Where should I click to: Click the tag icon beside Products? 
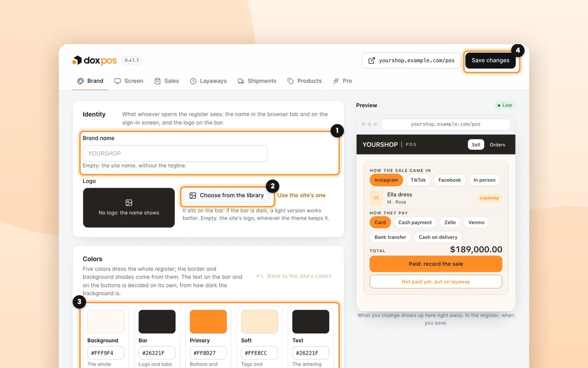point(291,81)
